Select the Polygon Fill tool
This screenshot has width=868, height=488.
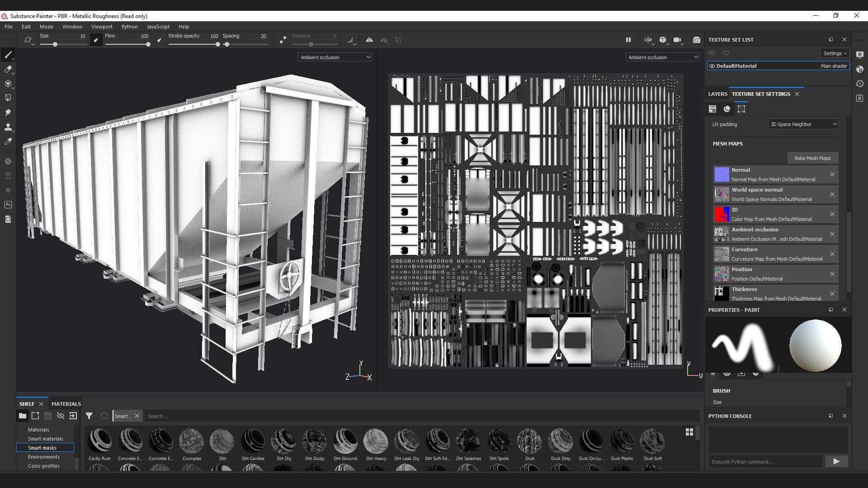pyautogui.click(x=8, y=98)
